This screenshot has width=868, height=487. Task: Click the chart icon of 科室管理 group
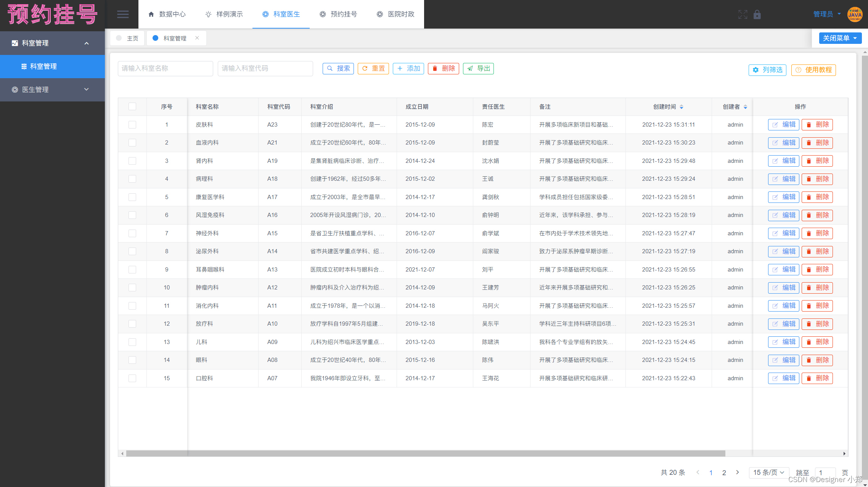15,43
